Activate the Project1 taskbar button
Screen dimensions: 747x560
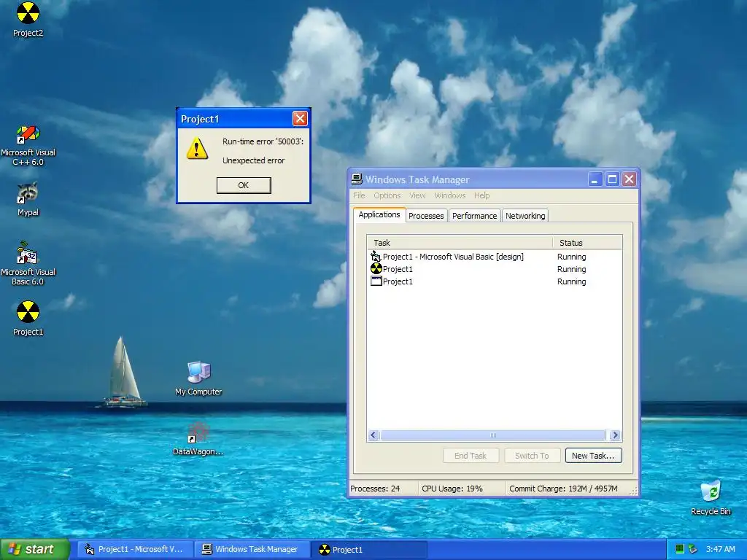tap(369, 550)
